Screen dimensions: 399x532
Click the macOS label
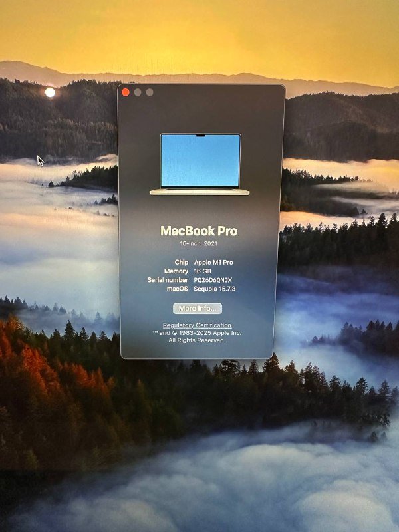178,289
